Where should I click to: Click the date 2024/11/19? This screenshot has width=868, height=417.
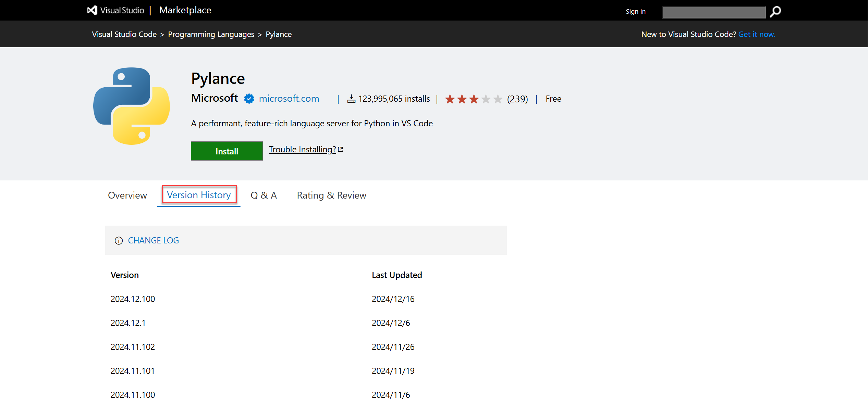393,371
